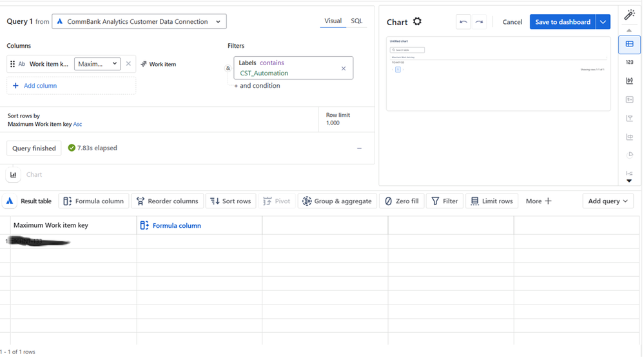This screenshot has height=360, width=644.
Task: Add an 'and condition' to filters
Action: click(x=257, y=85)
